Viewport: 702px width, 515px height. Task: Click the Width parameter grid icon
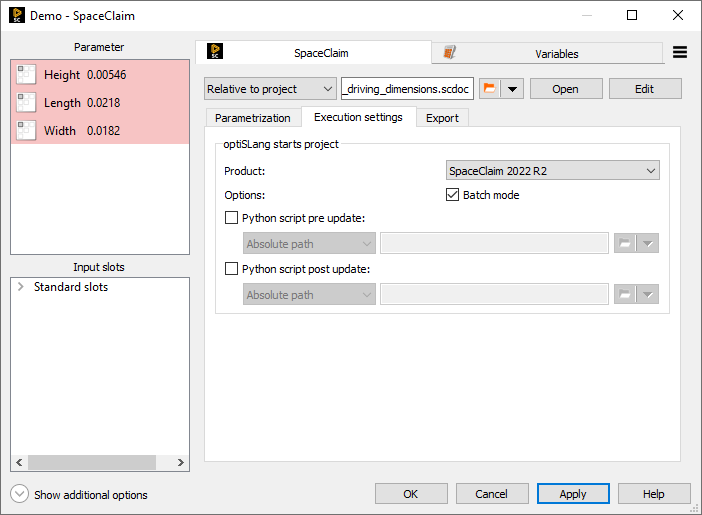point(26,131)
